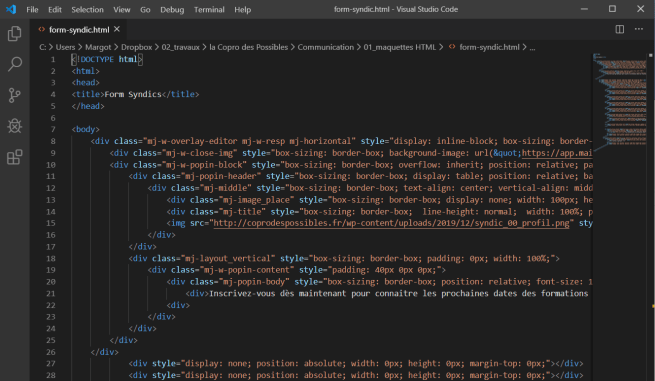Image resolution: width=655 pixels, height=381 pixels.
Task: Click the 'mj-popin-body' class value
Action: click(254, 282)
